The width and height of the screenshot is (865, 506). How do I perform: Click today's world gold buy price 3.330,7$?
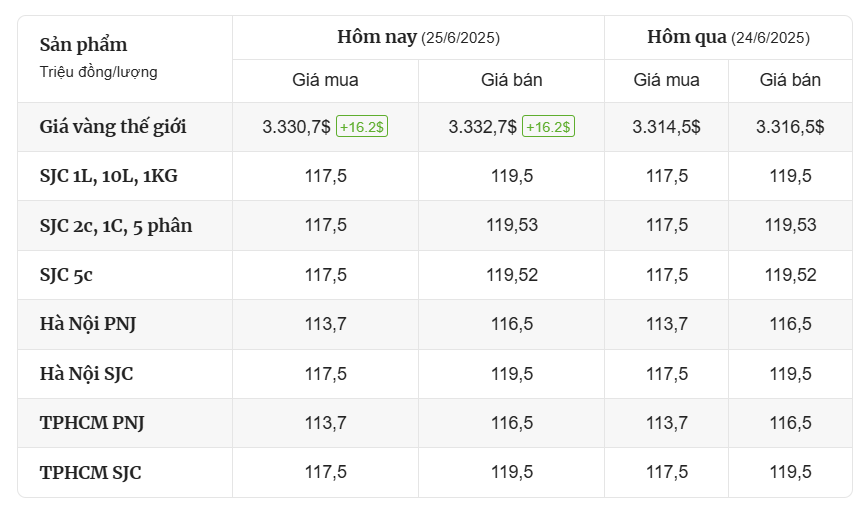296,127
